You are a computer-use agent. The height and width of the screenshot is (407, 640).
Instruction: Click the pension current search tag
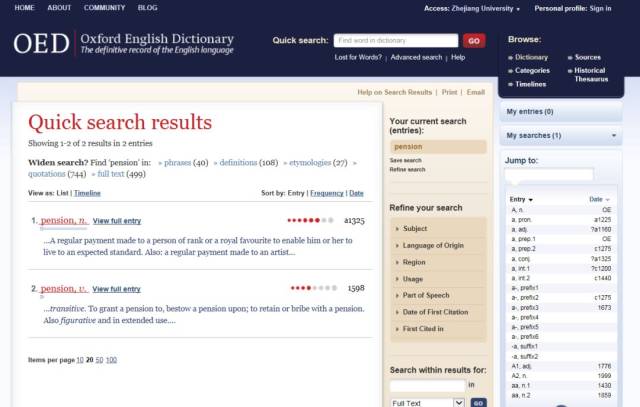pos(438,147)
